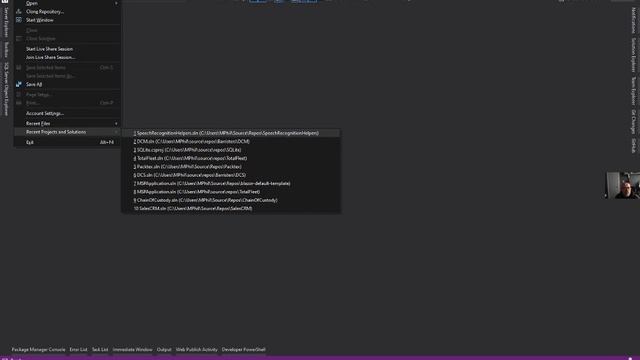This screenshot has width=640, height=360.
Task: Expand the Recent Files submenu
Action: click(67, 123)
